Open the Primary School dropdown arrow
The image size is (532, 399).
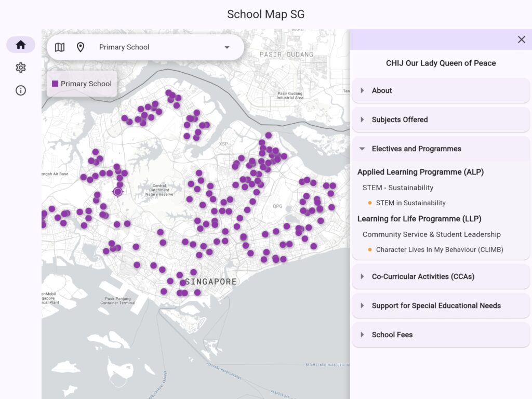tap(227, 47)
